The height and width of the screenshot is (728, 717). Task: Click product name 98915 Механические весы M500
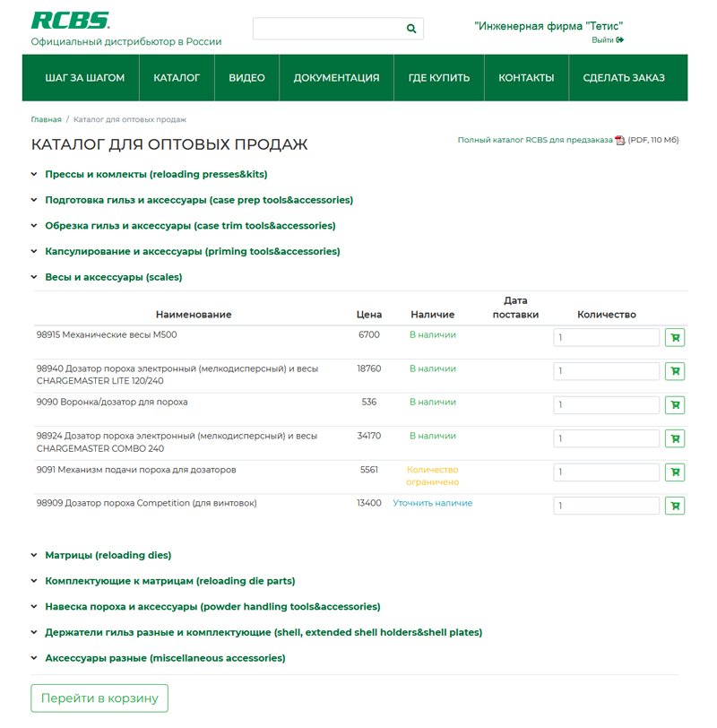pyautogui.click(x=107, y=334)
